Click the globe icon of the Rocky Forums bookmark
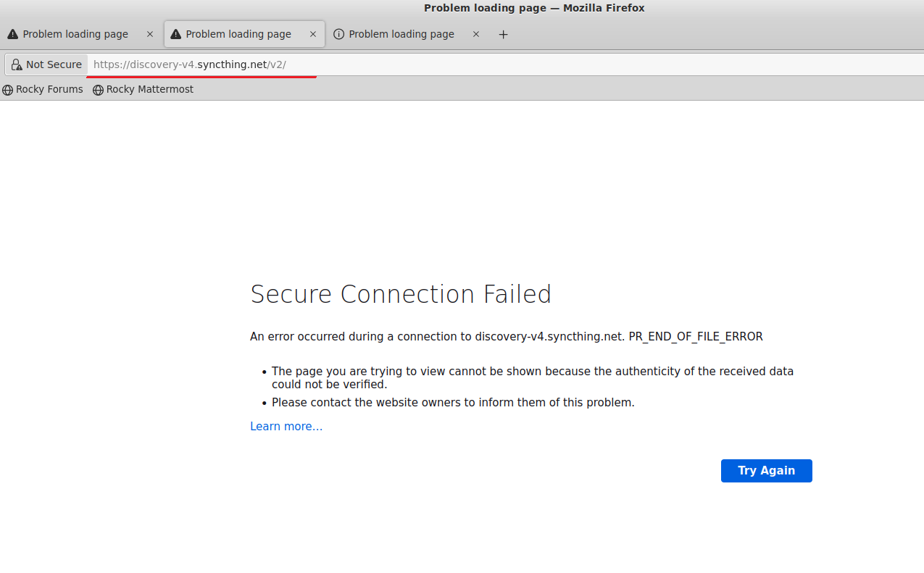Screen dimensions: 924x573 click(x=8, y=90)
